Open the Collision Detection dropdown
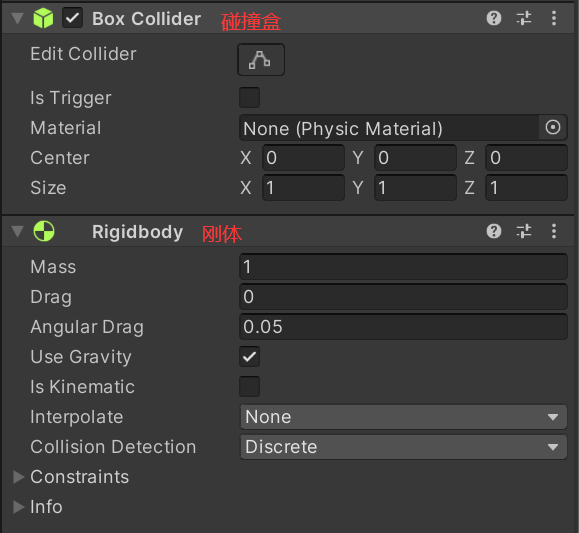Viewport: 579px width, 533px height. coord(403,447)
